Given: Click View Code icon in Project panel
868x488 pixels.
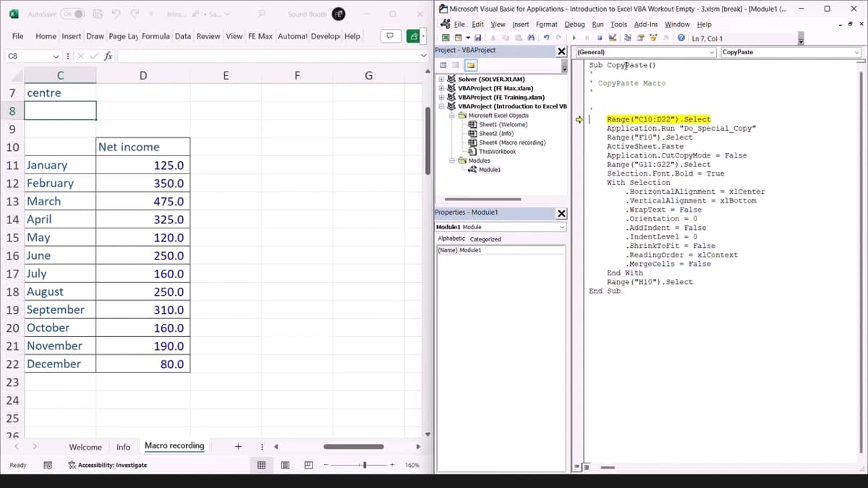Looking at the screenshot, I should coord(443,65).
